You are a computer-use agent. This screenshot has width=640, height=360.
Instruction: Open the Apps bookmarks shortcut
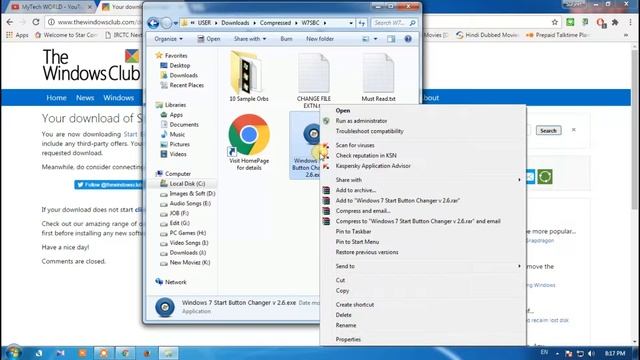tap(17, 35)
